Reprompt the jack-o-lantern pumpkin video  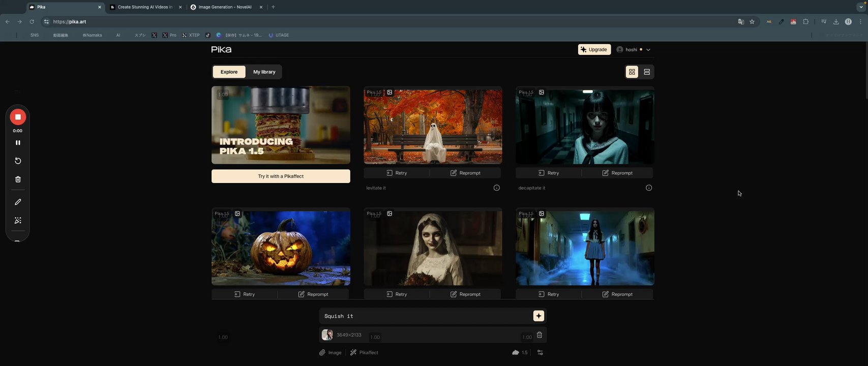tap(313, 294)
